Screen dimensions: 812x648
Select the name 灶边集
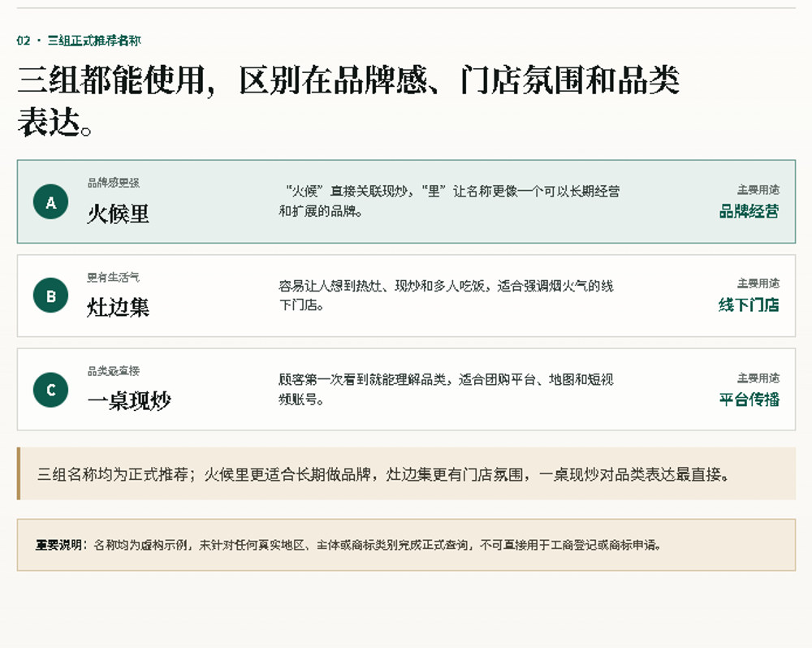pos(118,307)
